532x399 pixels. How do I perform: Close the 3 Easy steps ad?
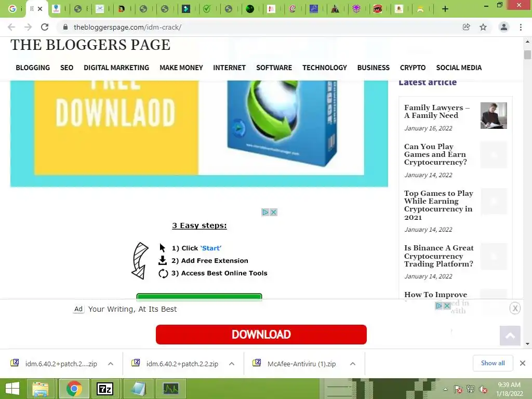pyautogui.click(x=273, y=212)
